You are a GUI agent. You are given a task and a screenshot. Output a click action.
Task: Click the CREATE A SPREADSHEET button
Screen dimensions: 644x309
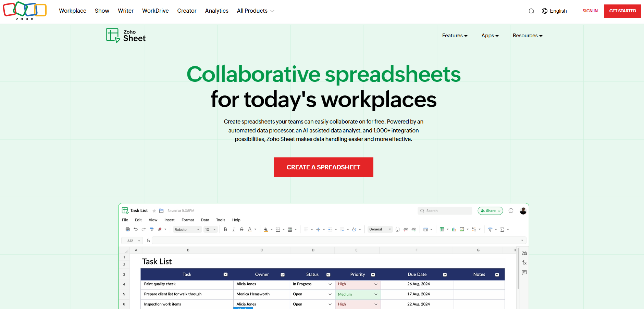point(323,167)
